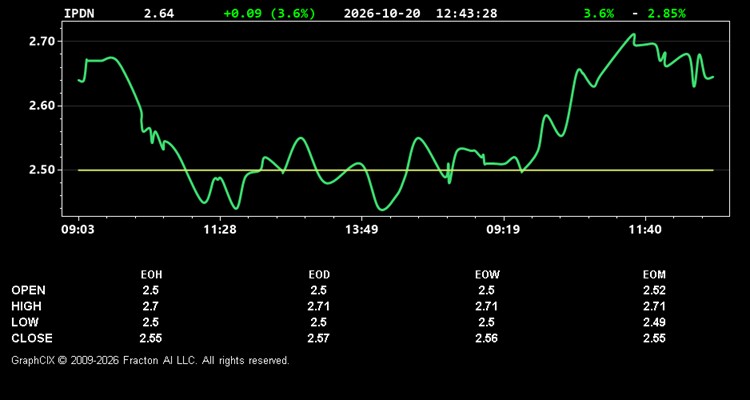This screenshot has height=400, width=750.
Task: Select EOM open value 2.52
Action: click(654, 290)
